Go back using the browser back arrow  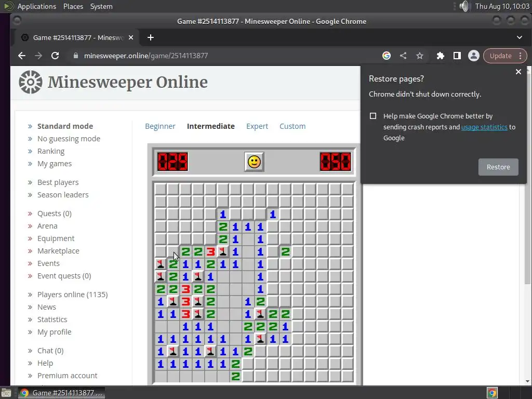(22, 56)
